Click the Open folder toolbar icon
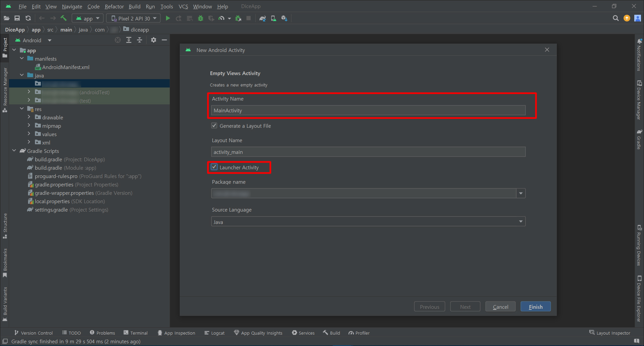The image size is (644, 346). point(6,18)
